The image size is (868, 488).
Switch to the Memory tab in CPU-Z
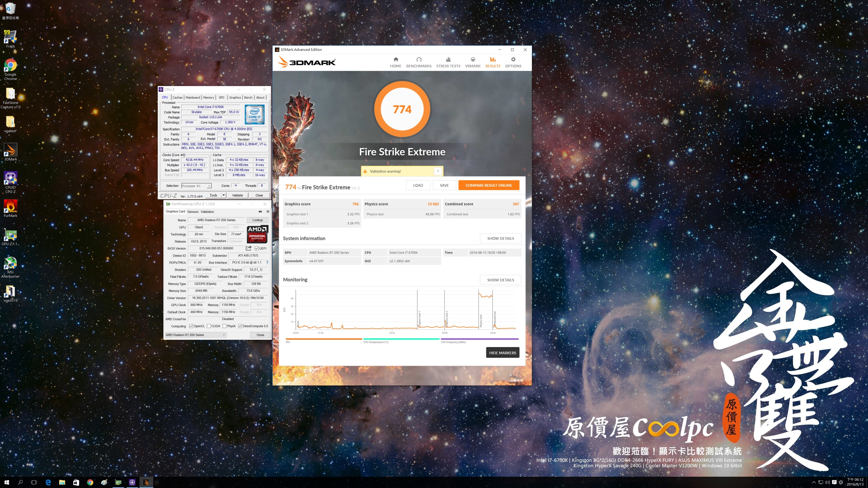[x=209, y=97]
